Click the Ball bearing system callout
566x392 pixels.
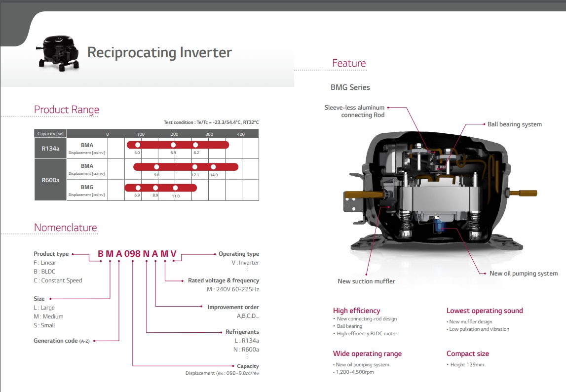(514, 124)
